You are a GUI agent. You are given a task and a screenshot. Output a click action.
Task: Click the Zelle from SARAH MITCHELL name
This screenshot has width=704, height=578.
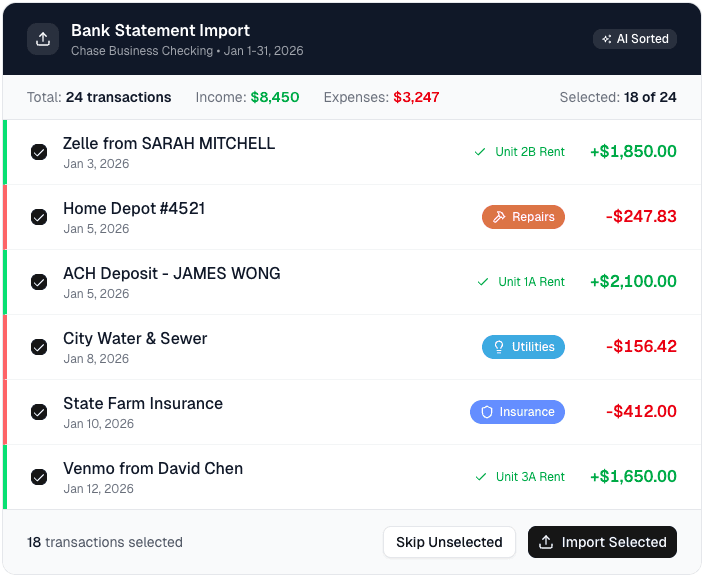coord(169,143)
